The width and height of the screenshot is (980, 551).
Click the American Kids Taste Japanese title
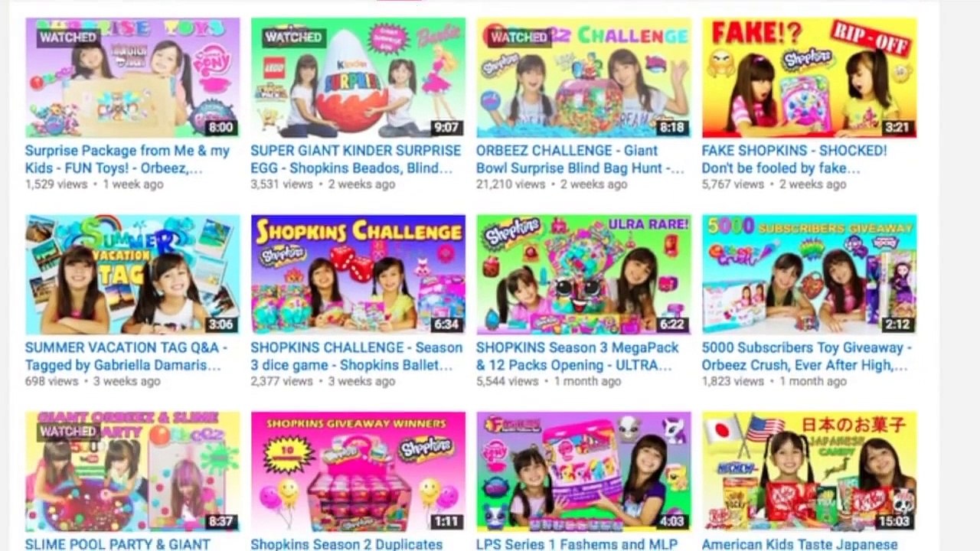(x=799, y=544)
